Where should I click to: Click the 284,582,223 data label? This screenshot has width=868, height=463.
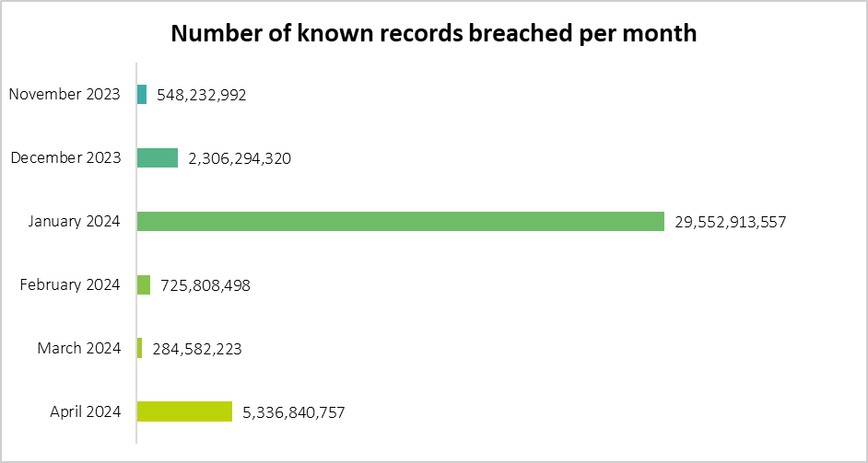point(197,349)
